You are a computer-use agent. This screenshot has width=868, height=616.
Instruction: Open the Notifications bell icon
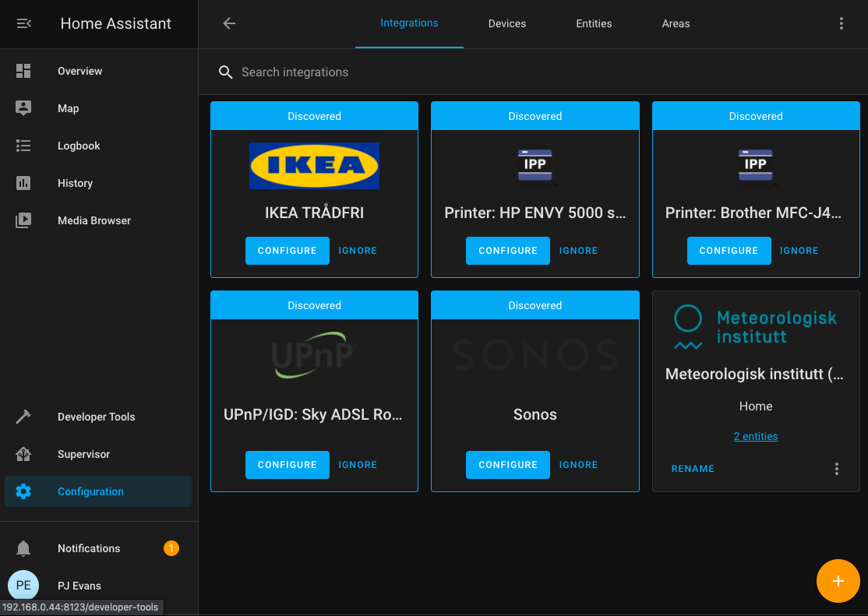click(23, 548)
